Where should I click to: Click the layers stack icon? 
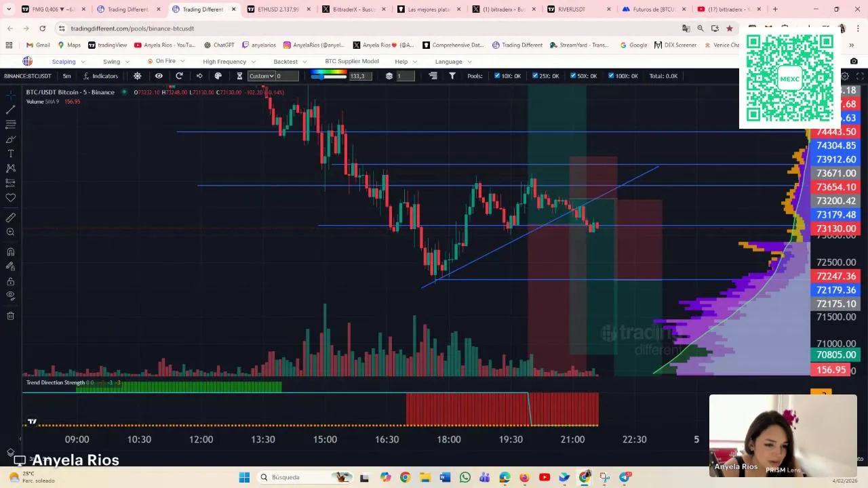tap(389, 76)
